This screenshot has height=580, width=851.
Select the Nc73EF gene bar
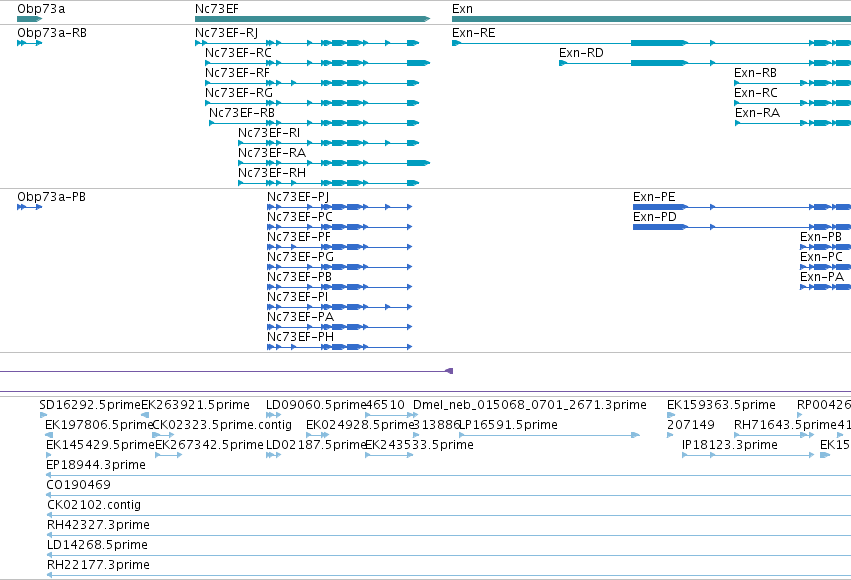coord(313,19)
